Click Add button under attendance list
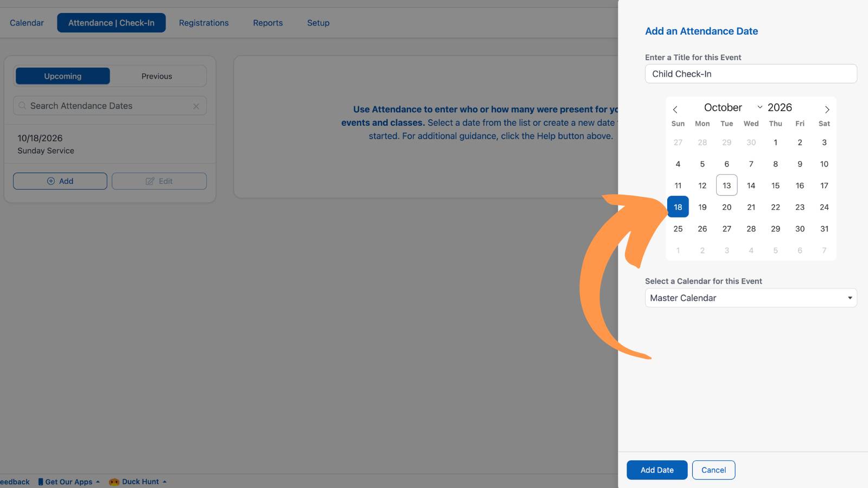The height and width of the screenshot is (488, 868). point(60,181)
